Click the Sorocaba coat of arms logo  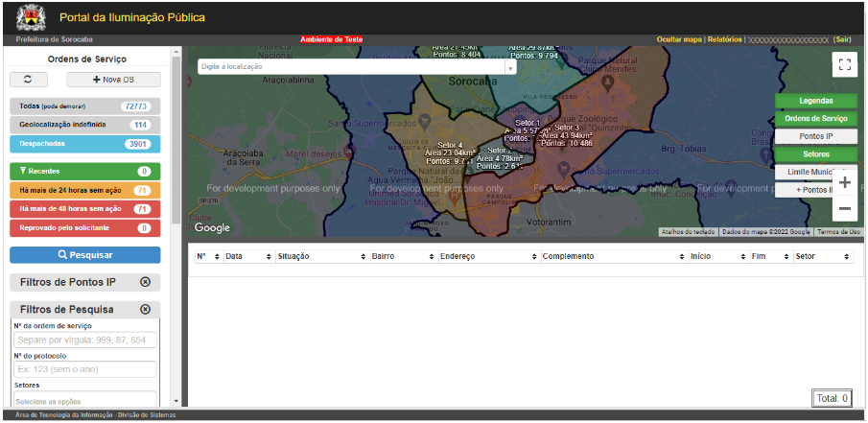[x=31, y=17]
